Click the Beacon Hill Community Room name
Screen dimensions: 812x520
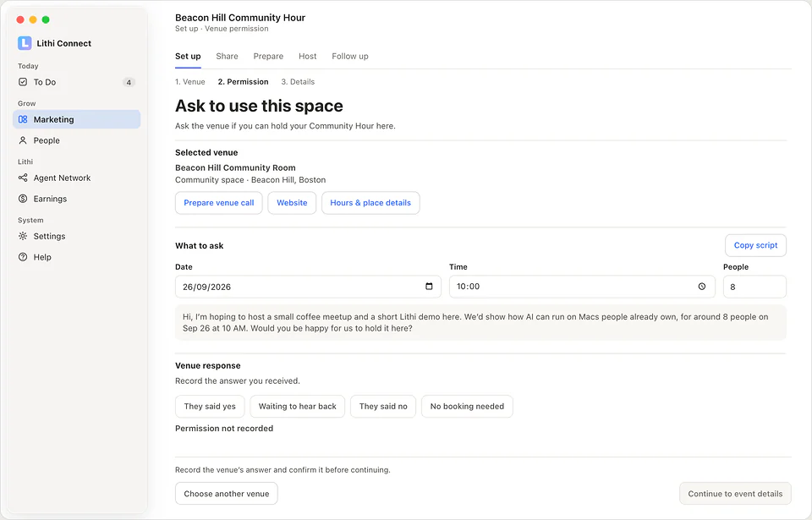[235, 167]
